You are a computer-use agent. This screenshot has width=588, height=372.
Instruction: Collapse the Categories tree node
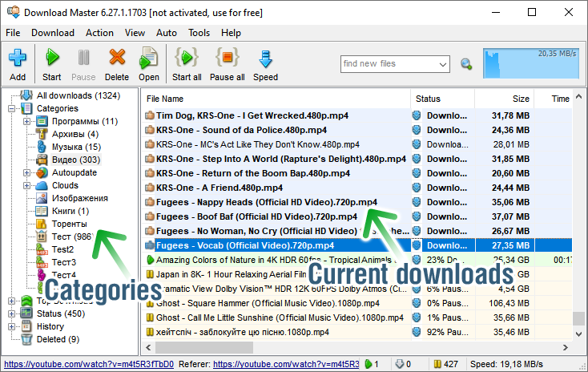coord(13,108)
